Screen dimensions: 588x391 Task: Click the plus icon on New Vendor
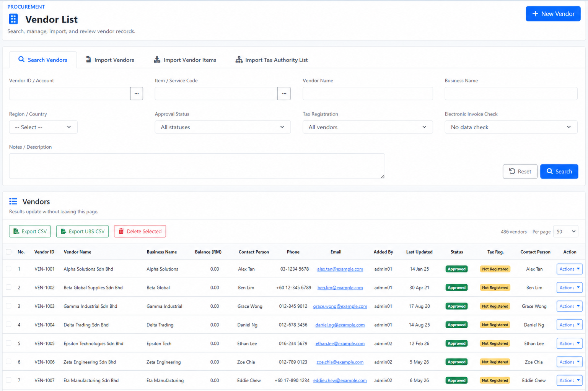pyautogui.click(x=535, y=14)
